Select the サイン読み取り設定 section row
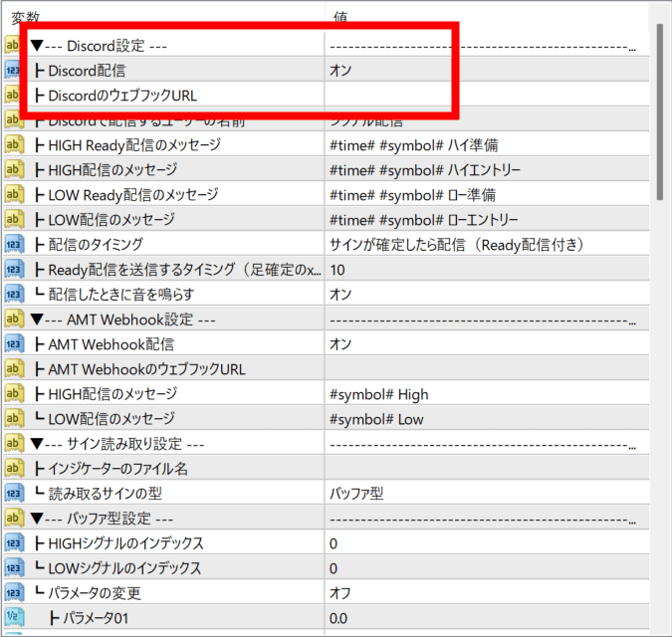Image resolution: width=672 pixels, height=637 pixels. (x=326, y=443)
